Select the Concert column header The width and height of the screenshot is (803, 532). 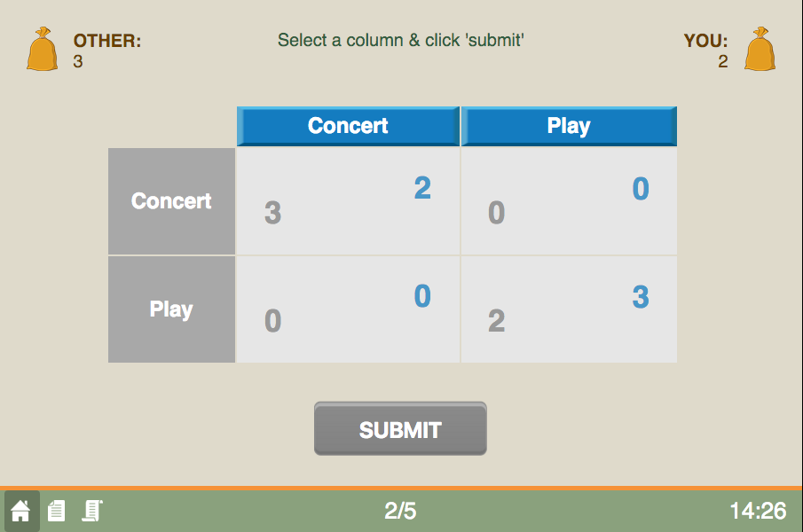(x=348, y=126)
